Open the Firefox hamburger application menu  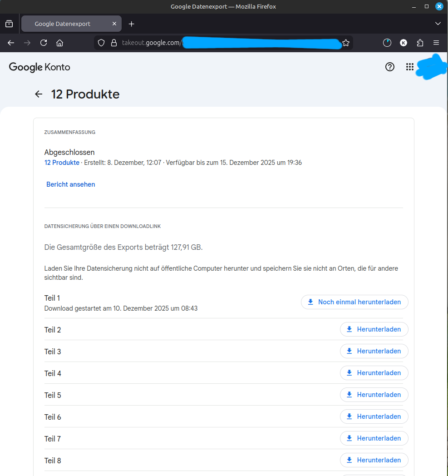pyautogui.click(x=436, y=43)
